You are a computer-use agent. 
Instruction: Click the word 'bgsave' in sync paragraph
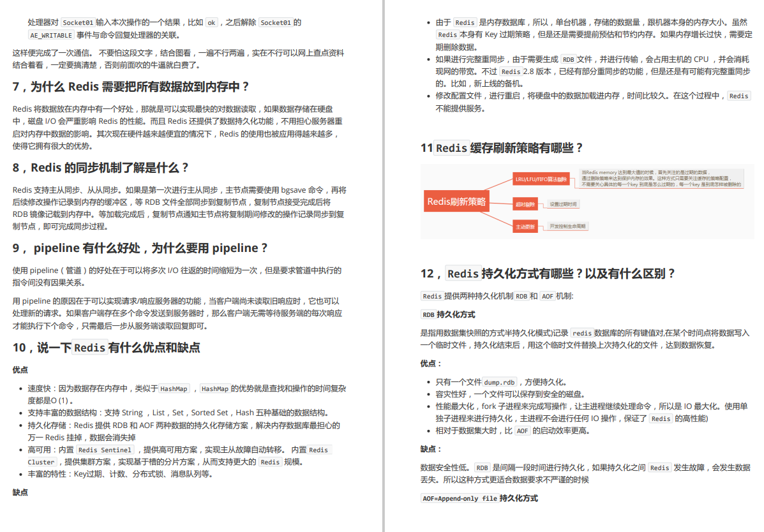click(x=294, y=190)
